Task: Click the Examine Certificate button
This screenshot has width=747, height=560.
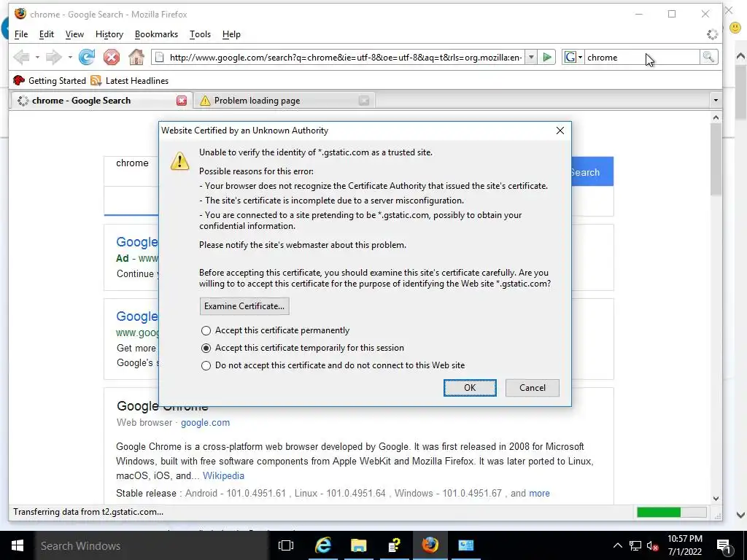Action: coord(244,306)
